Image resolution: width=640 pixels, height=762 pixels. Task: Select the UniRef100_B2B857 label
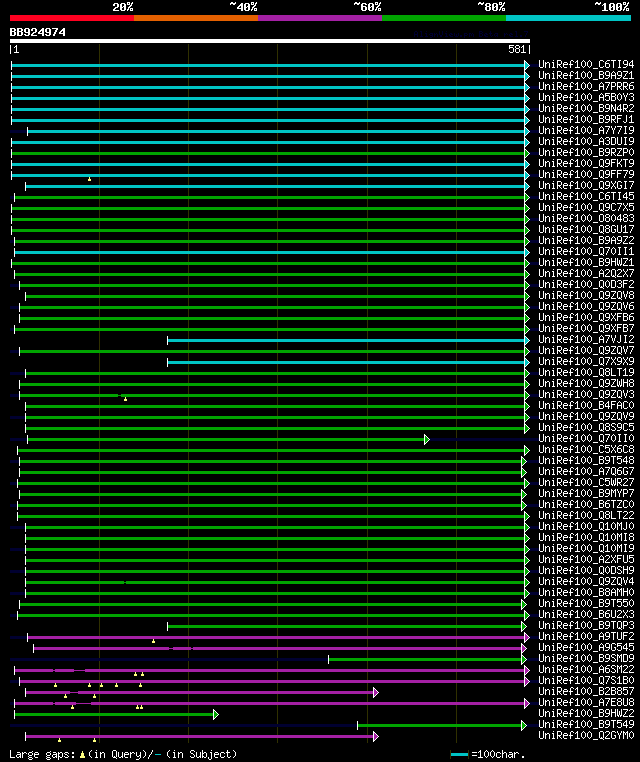click(586, 692)
